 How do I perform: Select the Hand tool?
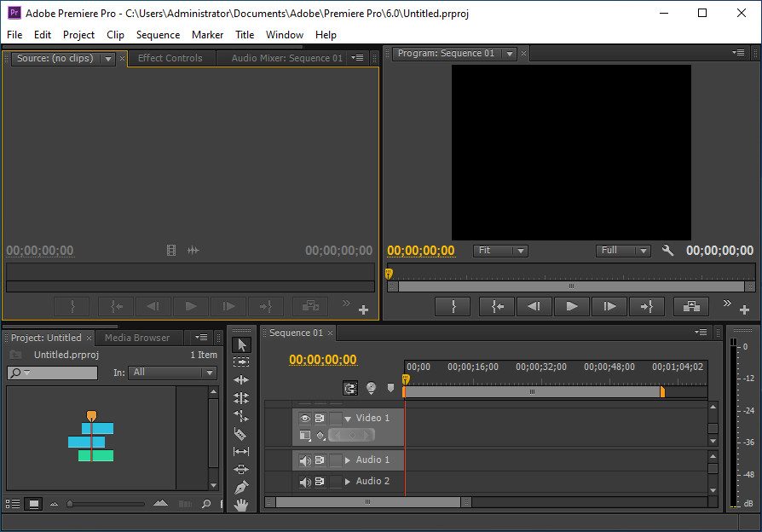click(x=241, y=506)
